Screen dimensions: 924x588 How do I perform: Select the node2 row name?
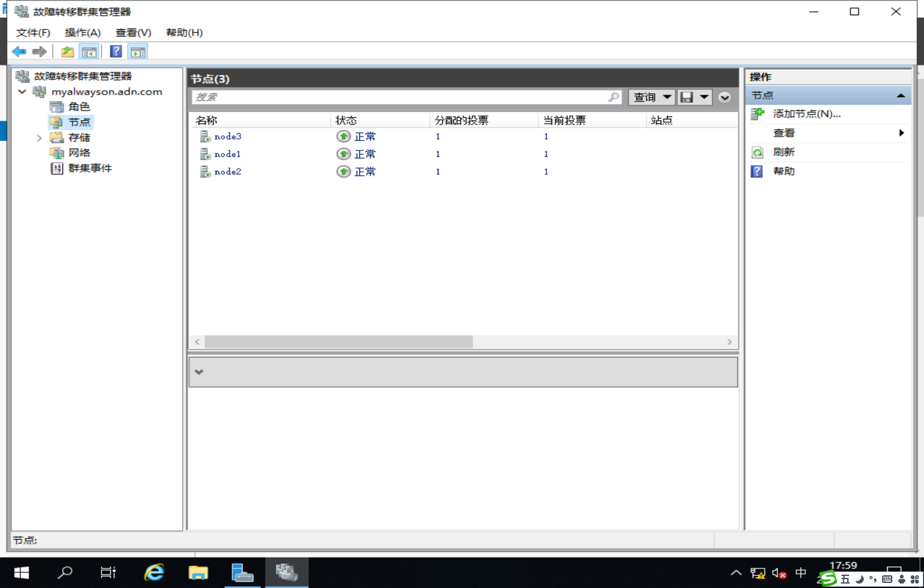228,171
